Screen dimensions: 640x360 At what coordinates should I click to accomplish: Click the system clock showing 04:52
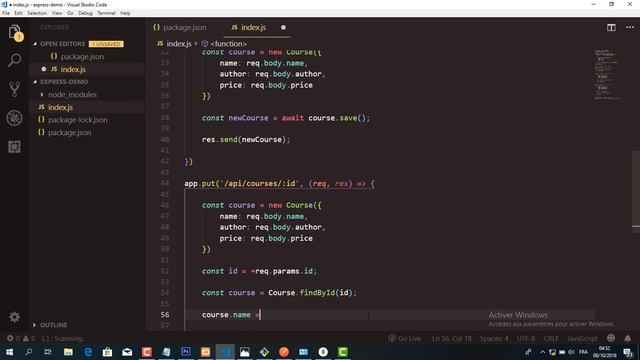pos(604,352)
